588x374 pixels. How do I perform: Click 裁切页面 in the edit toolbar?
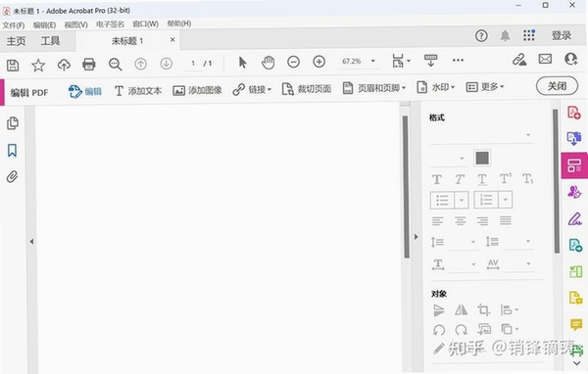(307, 89)
